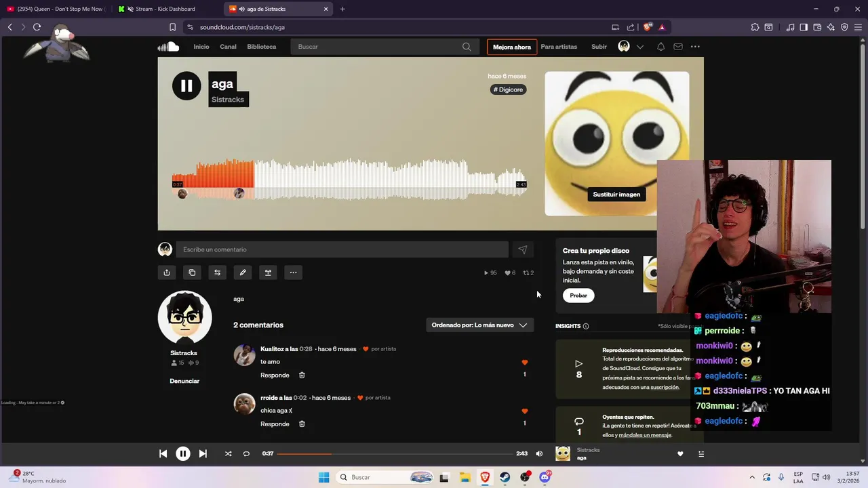Open the Brave hamburger main menu
Image resolution: width=868 pixels, height=488 pixels.
(857, 27)
